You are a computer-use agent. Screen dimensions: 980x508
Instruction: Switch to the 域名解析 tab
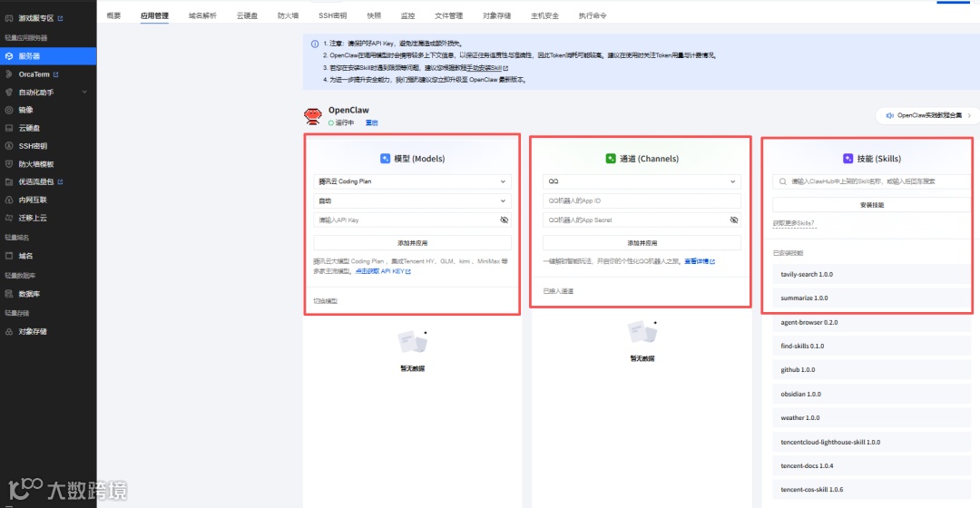click(202, 15)
